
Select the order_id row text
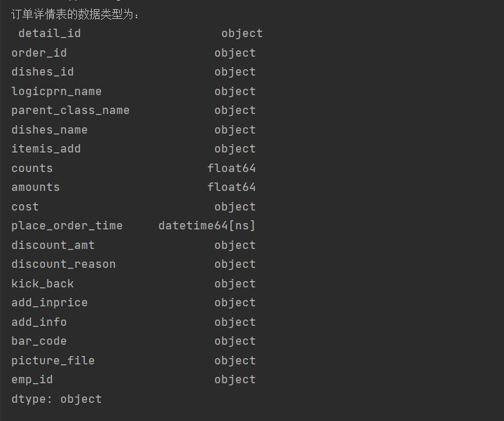click(39, 53)
